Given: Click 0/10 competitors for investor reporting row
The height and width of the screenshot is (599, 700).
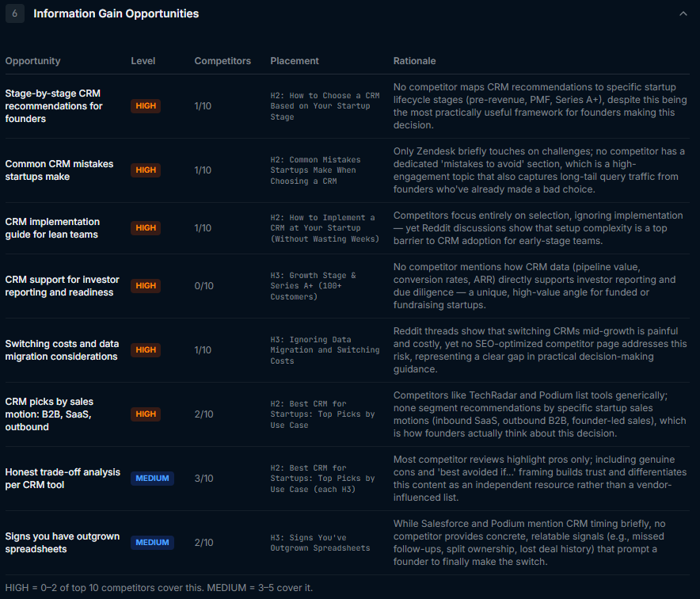Looking at the screenshot, I should coord(204,286).
